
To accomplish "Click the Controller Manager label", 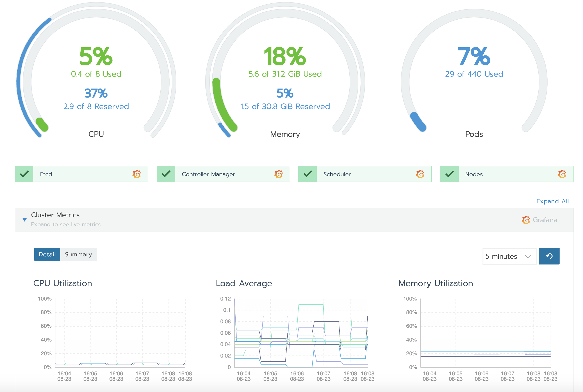I will 208,174.
